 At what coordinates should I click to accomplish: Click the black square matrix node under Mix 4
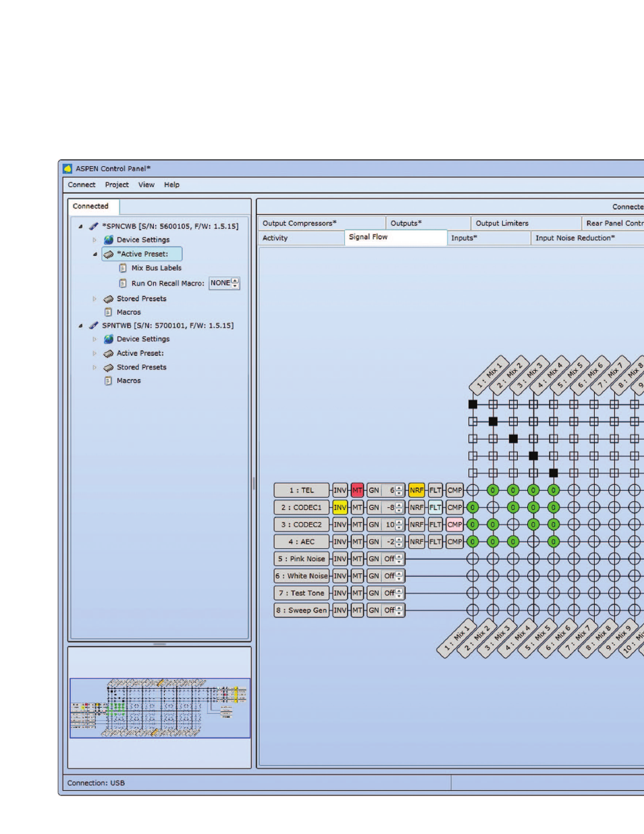coord(533,456)
